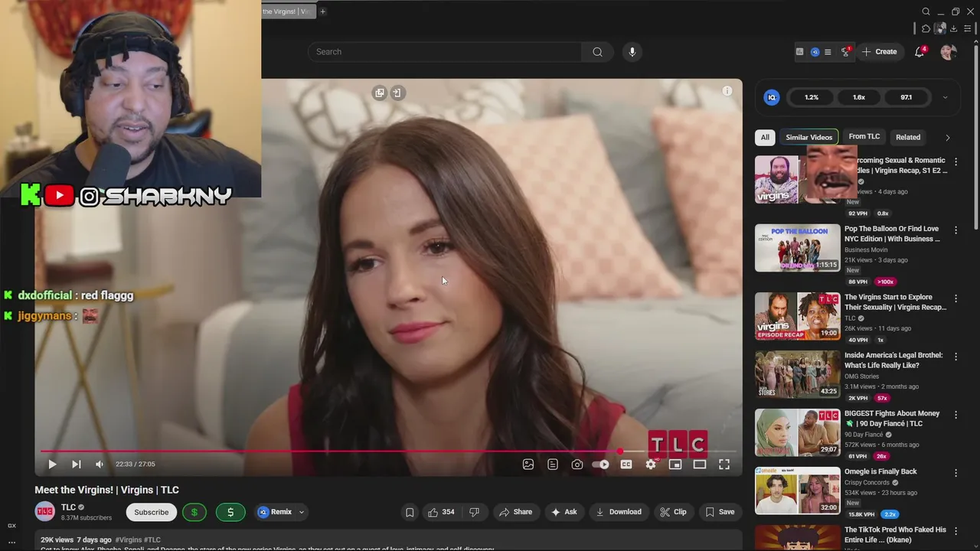Screen dimensions: 980x551
Task: Focus the YouTube search field
Action: [x=446, y=52]
